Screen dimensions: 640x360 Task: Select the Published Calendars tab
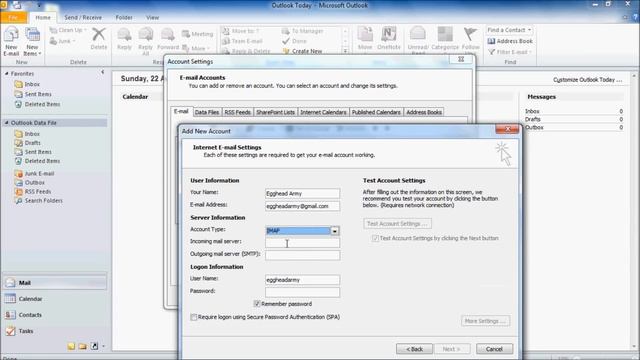(376, 112)
